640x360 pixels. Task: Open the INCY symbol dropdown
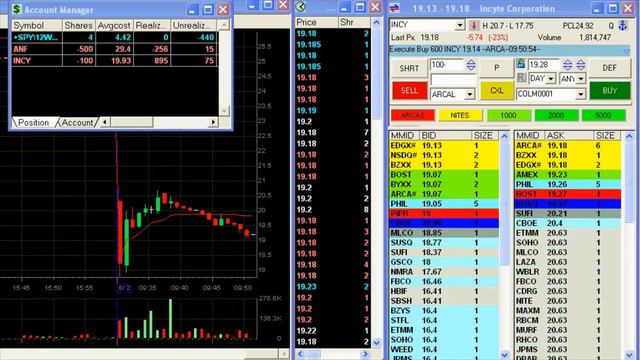point(460,25)
